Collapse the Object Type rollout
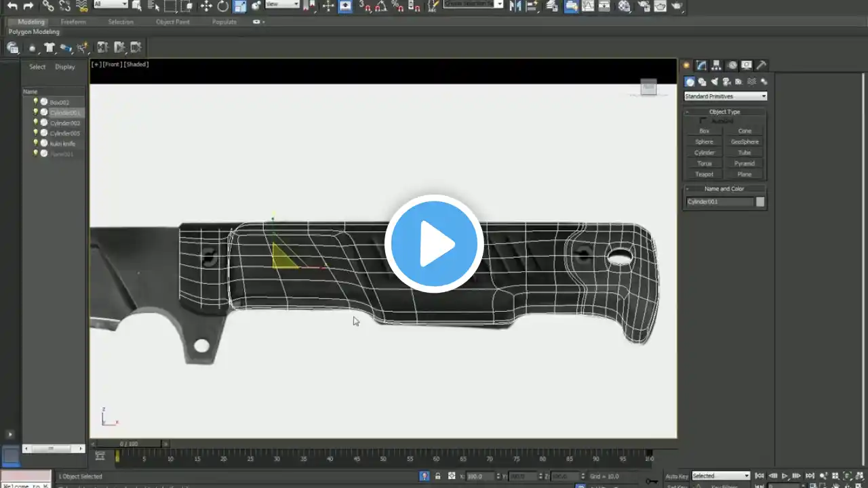868x488 pixels. pyautogui.click(x=725, y=112)
